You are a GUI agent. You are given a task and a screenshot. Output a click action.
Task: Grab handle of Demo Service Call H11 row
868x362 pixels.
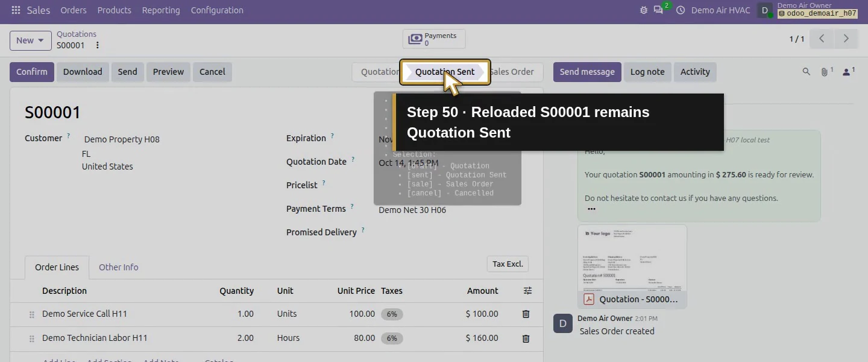tap(32, 314)
